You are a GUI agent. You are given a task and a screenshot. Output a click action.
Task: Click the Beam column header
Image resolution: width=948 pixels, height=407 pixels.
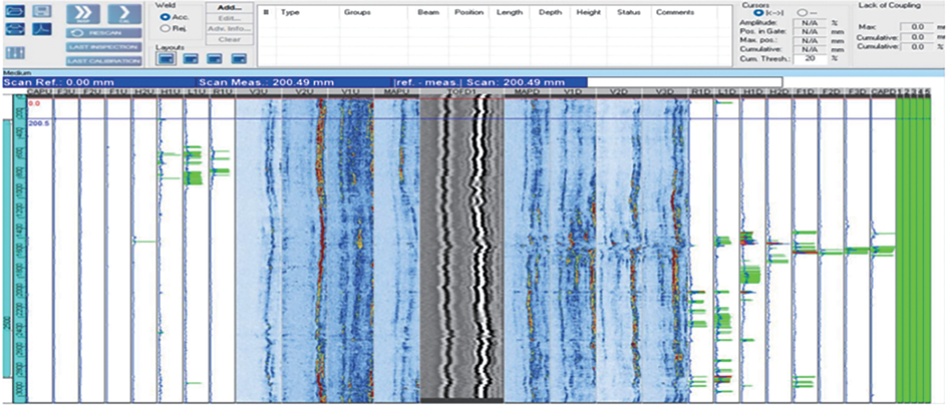[428, 12]
